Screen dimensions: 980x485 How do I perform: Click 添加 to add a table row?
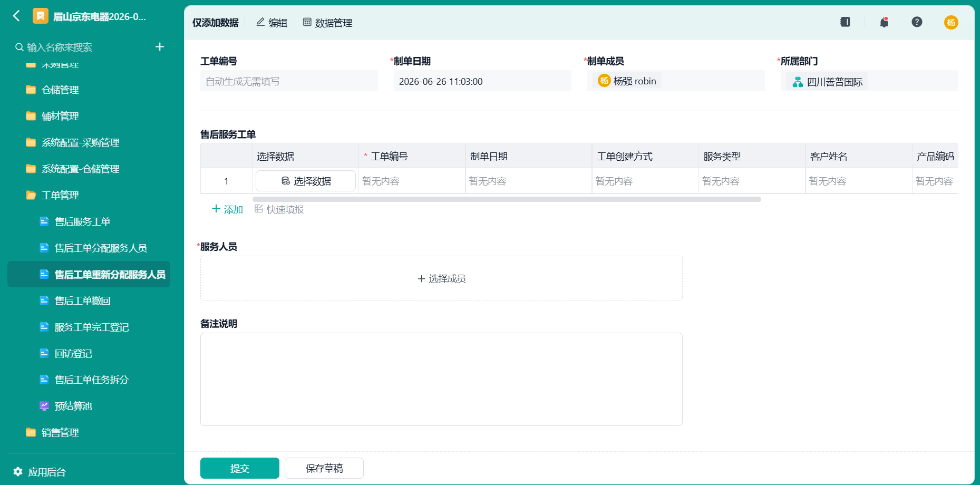pyautogui.click(x=227, y=209)
